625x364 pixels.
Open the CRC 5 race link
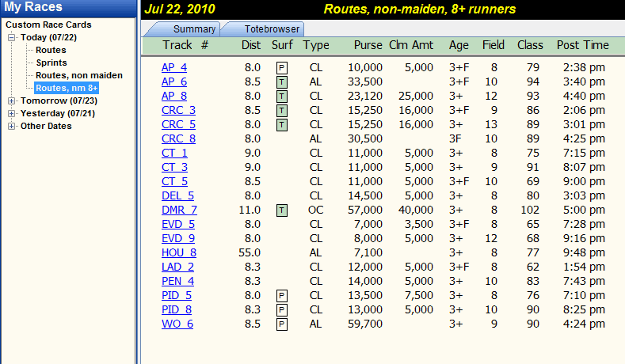[x=178, y=125]
